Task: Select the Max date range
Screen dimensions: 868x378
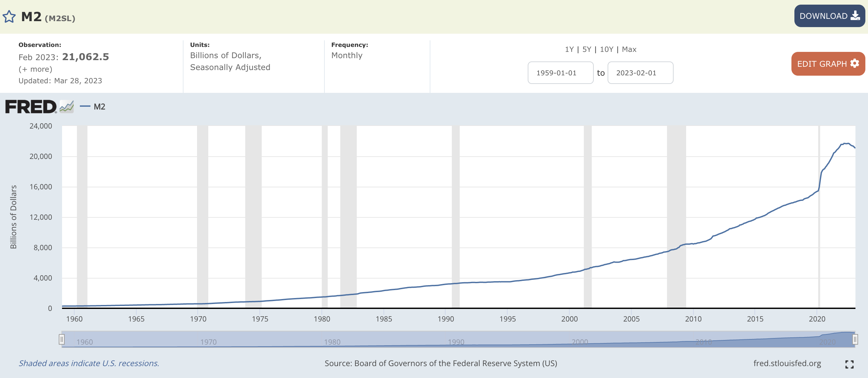Action: (x=629, y=49)
